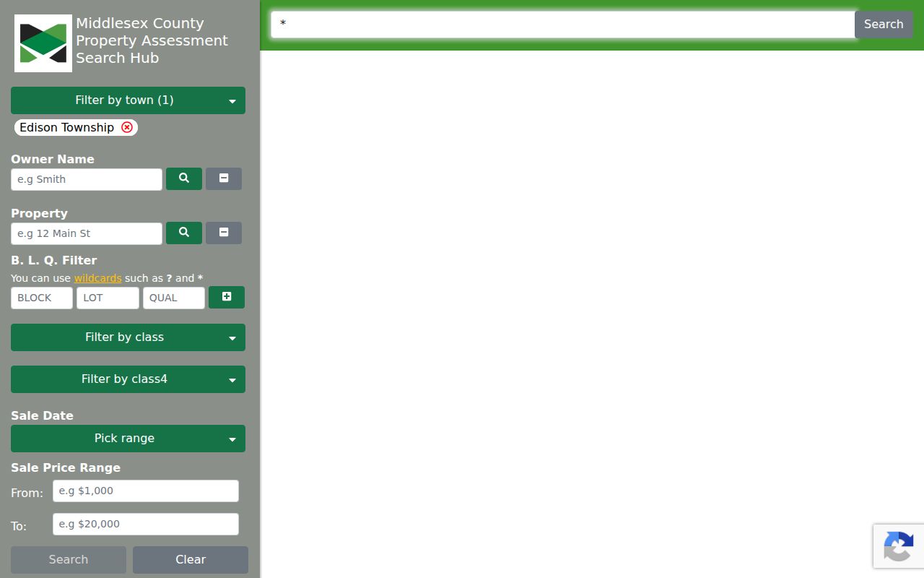
Task: Click the Clear button
Action: [x=191, y=560]
